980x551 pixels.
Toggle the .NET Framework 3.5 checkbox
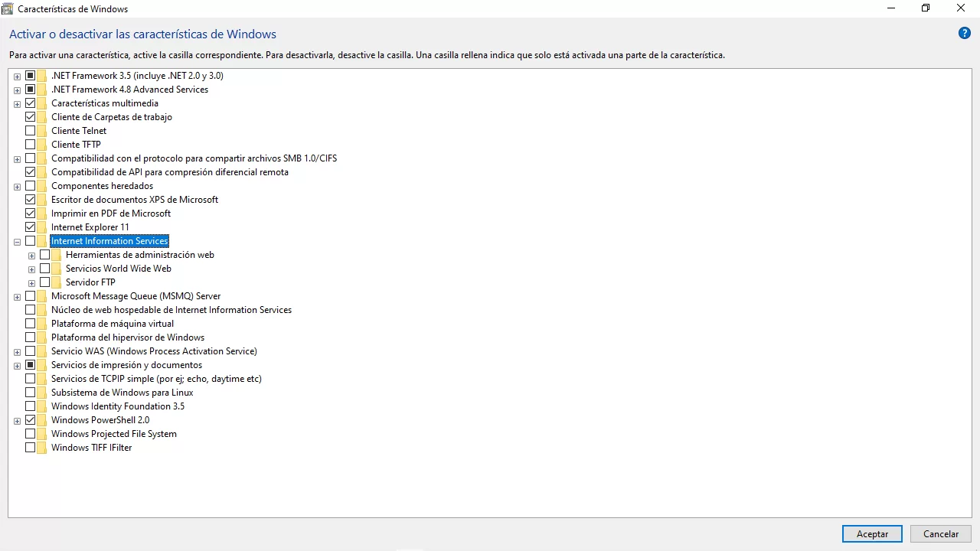point(31,76)
